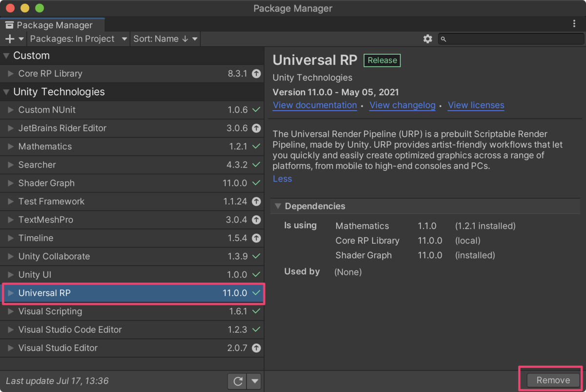Click the Shader Graph dependency entry
The width and height of the screenshot is (586, 392).
coord(364,255)
